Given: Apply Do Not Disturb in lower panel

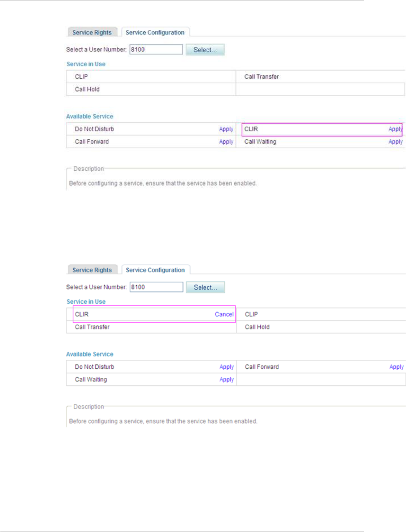Looking at the screenshot, I should [x=227, y=367].
